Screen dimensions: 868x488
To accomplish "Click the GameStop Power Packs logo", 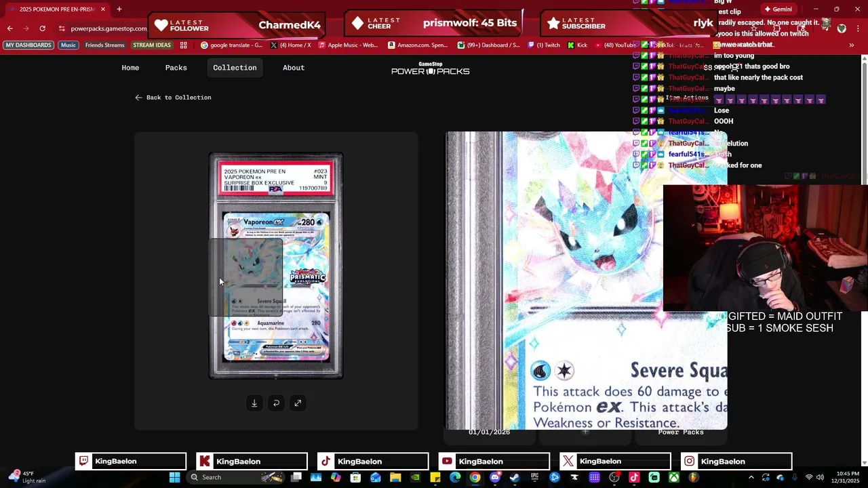I will coord(430,68).
